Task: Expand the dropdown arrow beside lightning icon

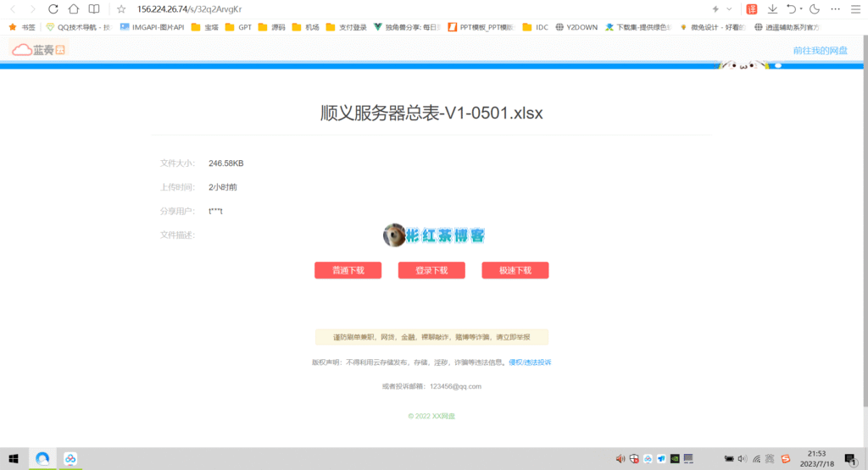Action: tap(729, 8)
